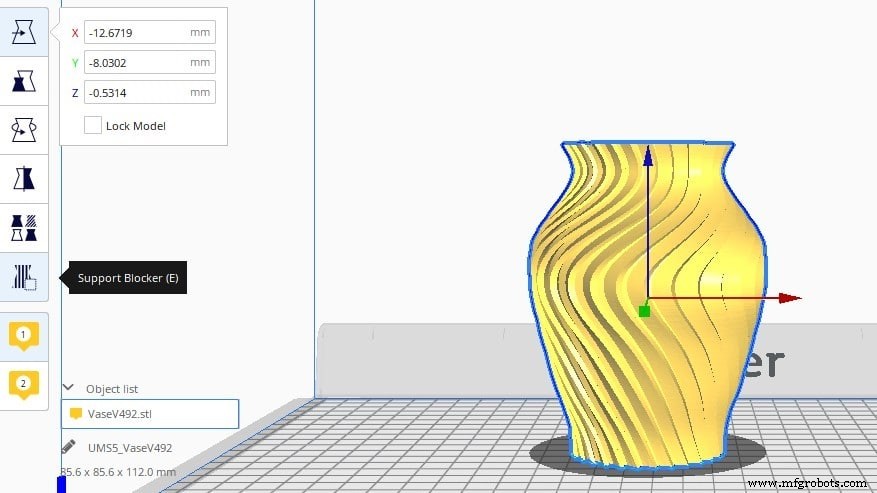Select the Support Blocker tool

pos(24,277)
